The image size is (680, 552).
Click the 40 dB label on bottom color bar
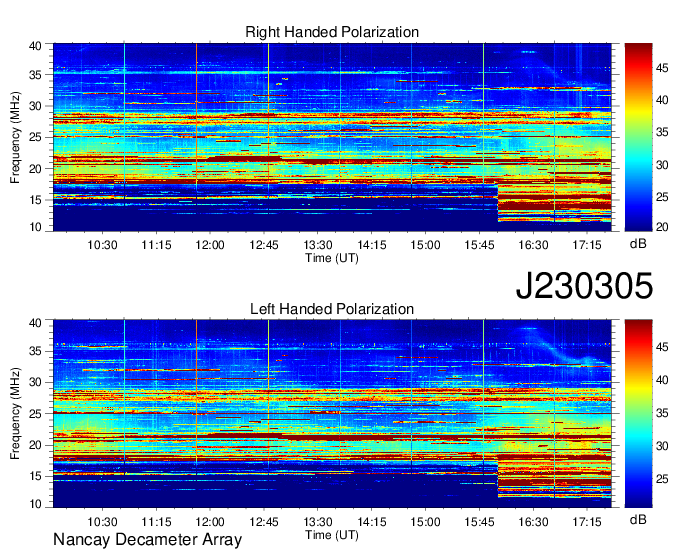[x=662, y=380]
